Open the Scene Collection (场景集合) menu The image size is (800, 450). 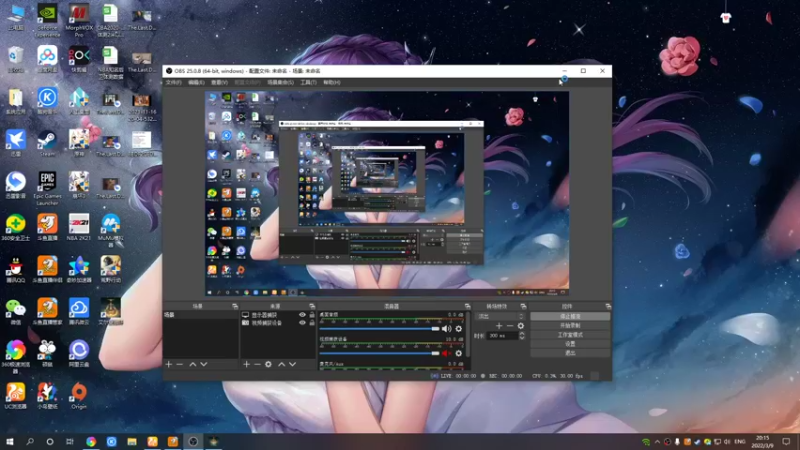pos(280,83)
